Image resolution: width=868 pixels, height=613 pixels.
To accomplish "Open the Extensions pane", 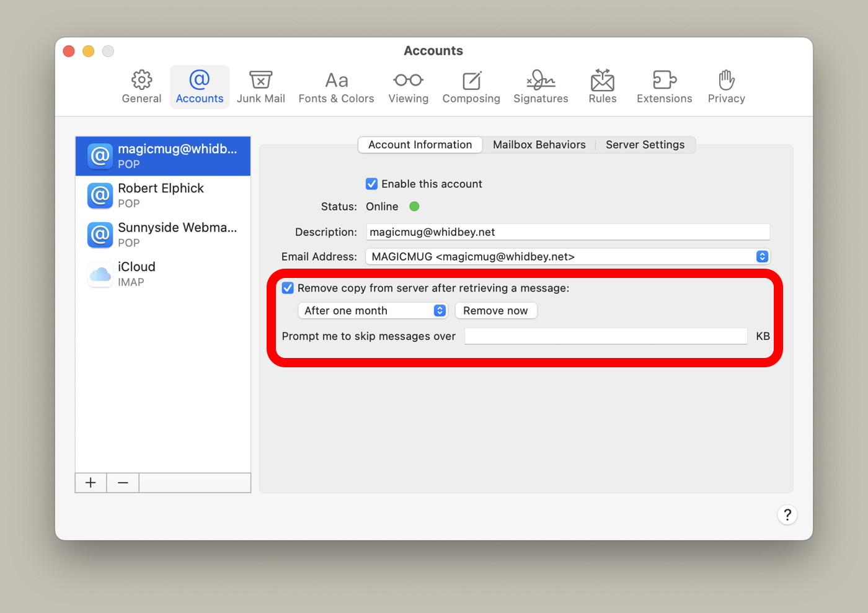I will tap(664, 87).
